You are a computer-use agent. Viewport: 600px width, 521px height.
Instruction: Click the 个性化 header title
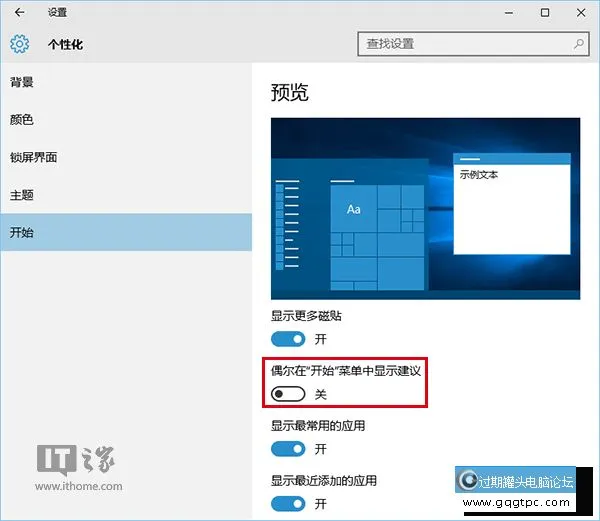[x=68, y=45]
